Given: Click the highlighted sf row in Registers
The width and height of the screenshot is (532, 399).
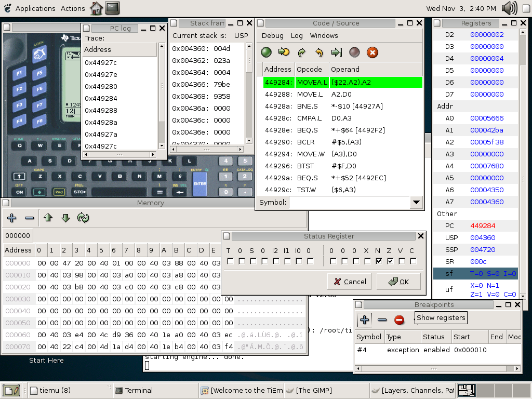Looking at the screenshot, I should pyautogui.click(x=475, y=273).
